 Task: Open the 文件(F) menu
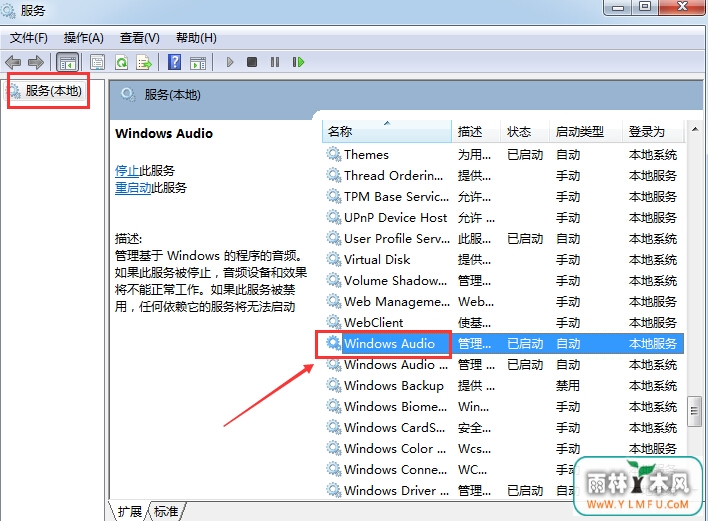point(29,38)
